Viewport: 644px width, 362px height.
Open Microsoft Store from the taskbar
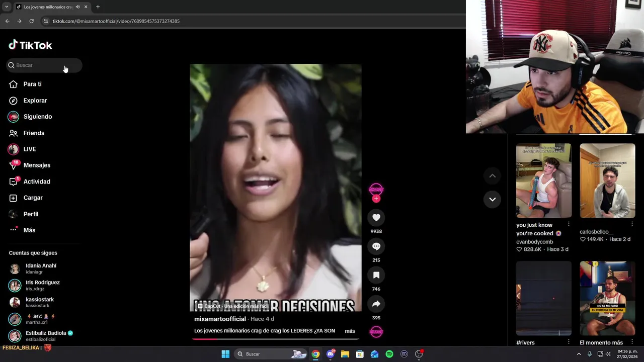[360, 354]
